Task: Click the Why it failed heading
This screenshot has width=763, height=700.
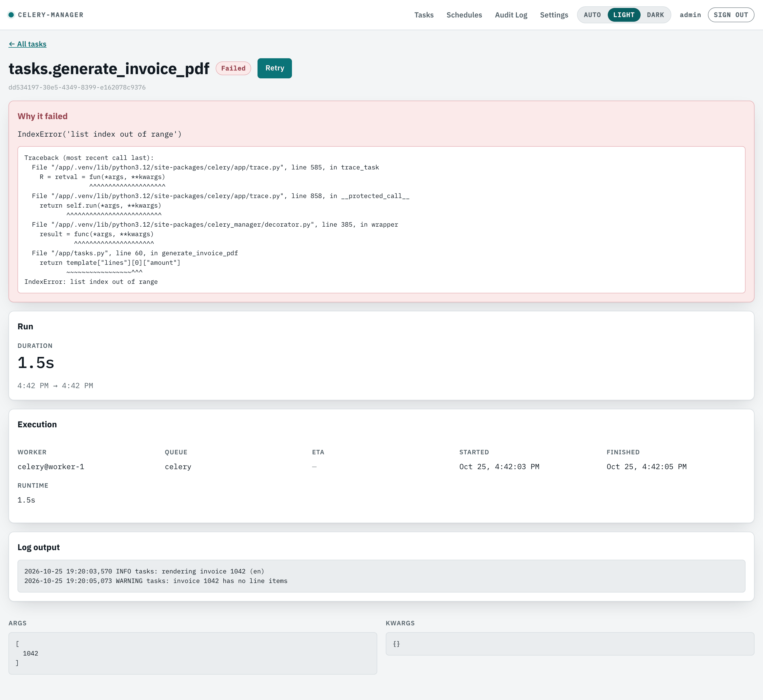Action: [42, 116]
